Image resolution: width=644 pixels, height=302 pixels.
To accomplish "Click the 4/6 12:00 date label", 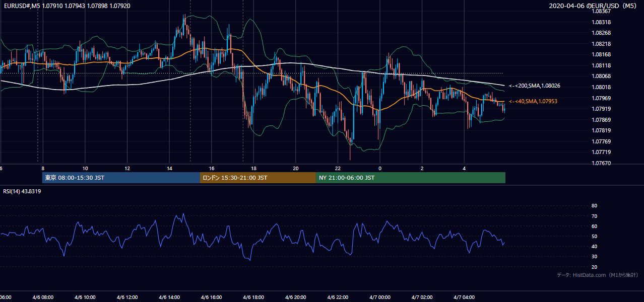I will (127, 297).
